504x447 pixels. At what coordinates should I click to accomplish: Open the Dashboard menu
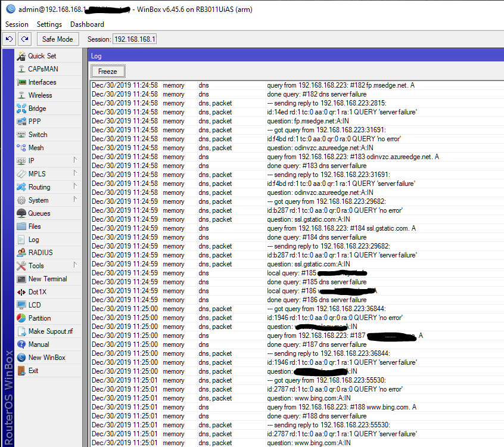87,24
